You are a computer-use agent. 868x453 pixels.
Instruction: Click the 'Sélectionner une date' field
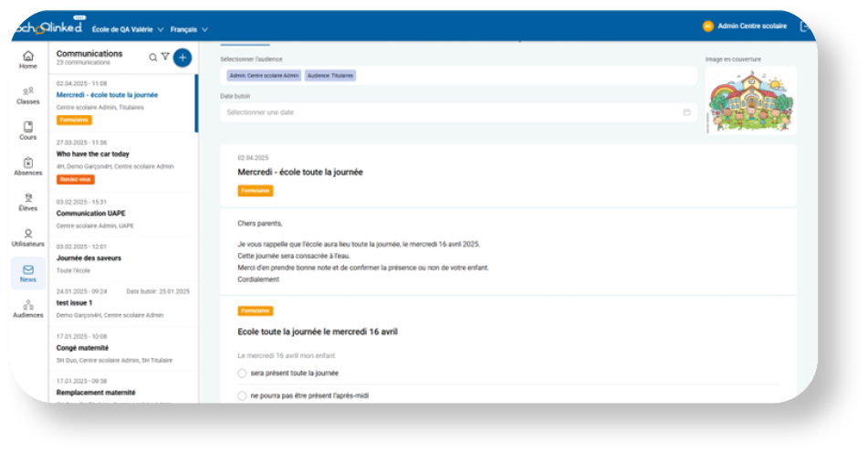pos(458,112)
